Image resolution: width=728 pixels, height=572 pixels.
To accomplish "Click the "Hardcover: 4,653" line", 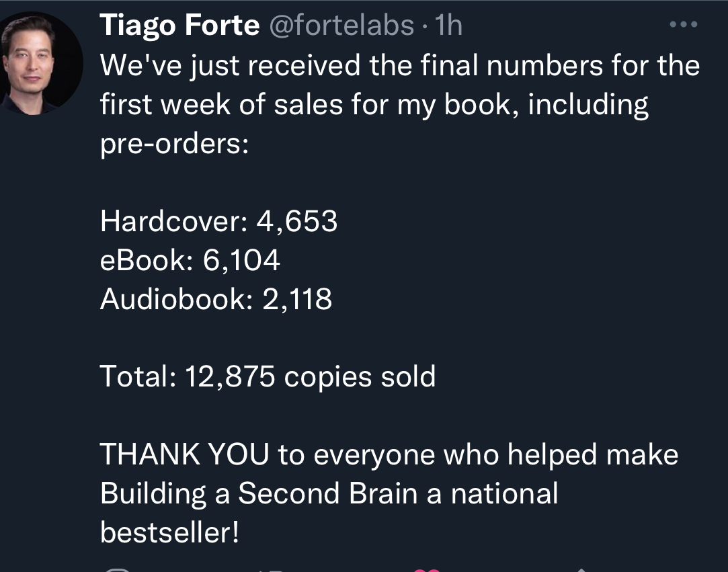I will (218, 221).
